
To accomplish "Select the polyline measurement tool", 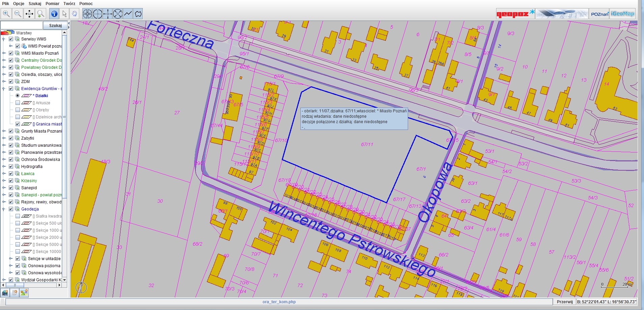I will [x=128, y=14].
